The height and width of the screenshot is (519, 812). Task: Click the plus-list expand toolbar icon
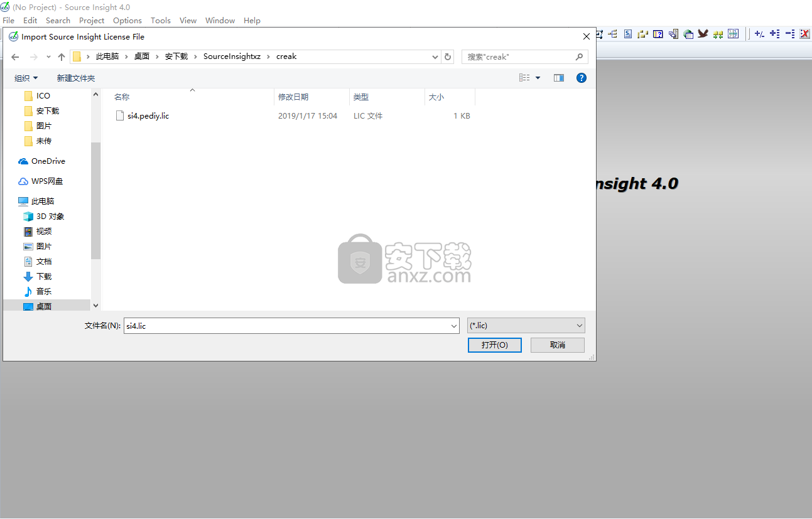[775, 34]
